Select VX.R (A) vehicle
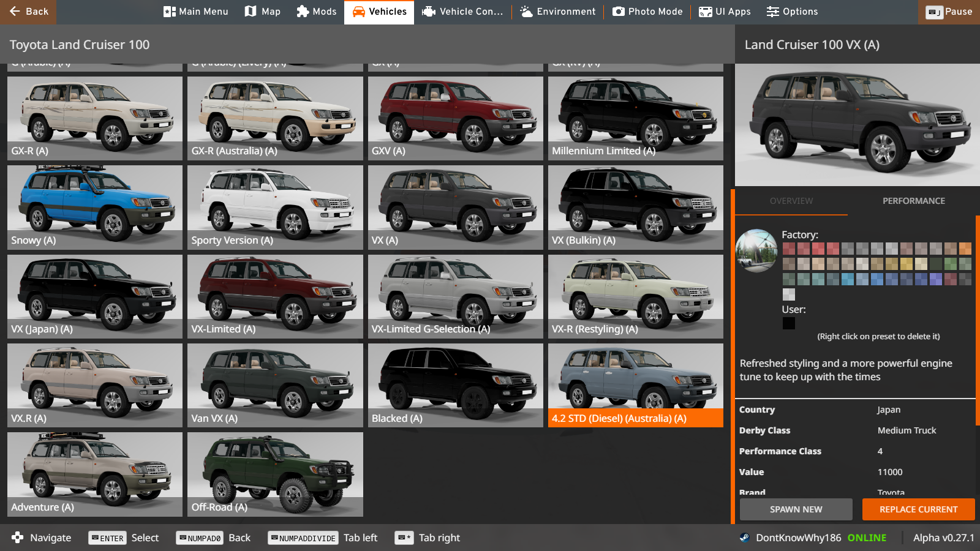This screenshot has height=551, width=980. (95, 385)
